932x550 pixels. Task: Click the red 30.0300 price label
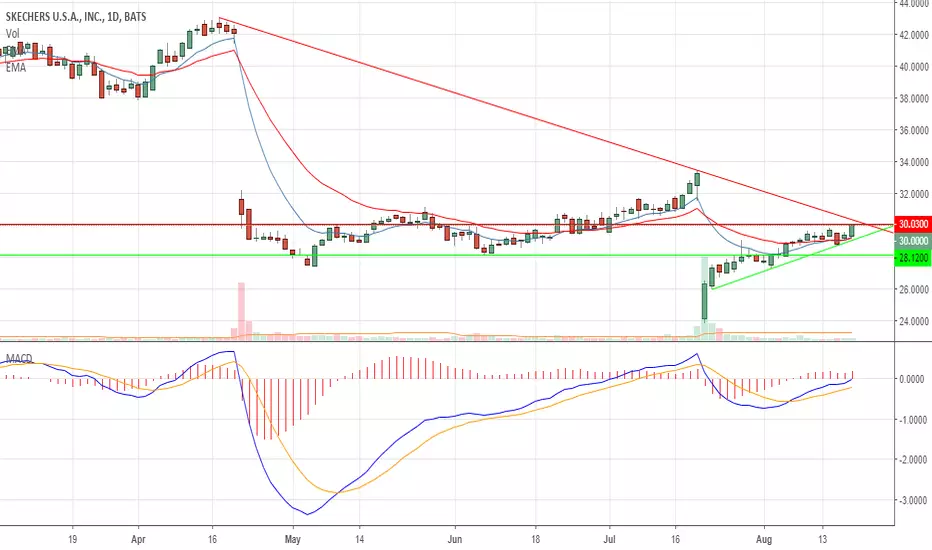[913, 224]
